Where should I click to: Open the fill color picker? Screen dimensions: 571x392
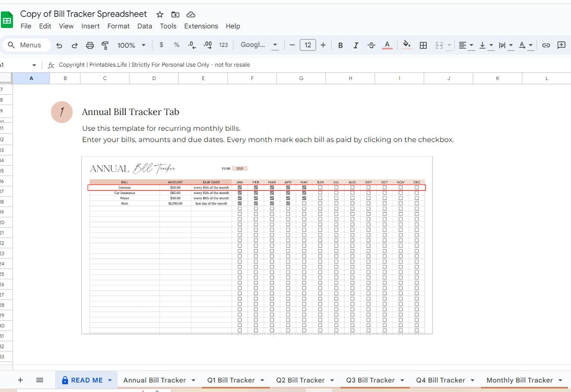click(x=407, y=45)
